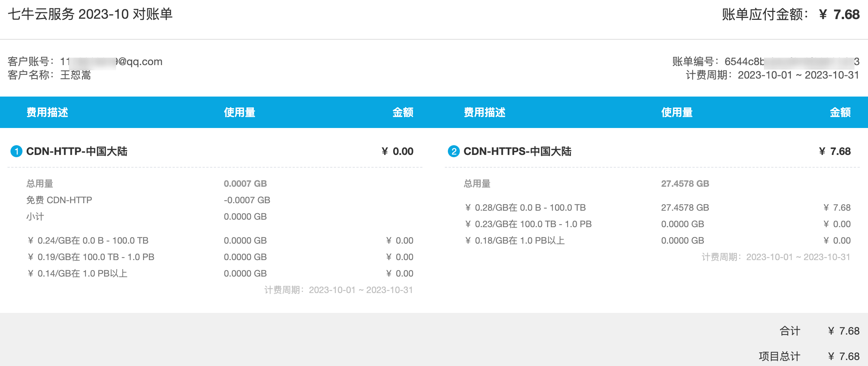868x366 pixels.
Task: Click '¥ 0.18/GB在 1.0 PB以上' tier
Action: click(x=515, y=240)
